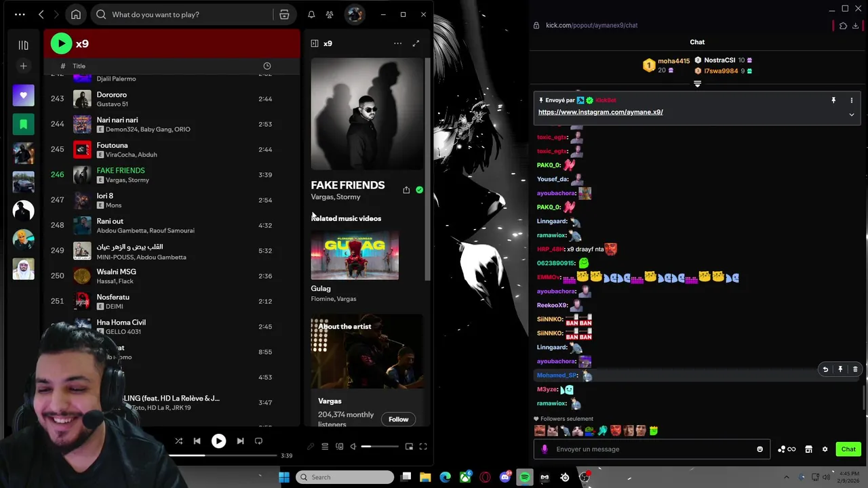Open the pinned Instagram link in Kick chat

[x=600, y=113]
